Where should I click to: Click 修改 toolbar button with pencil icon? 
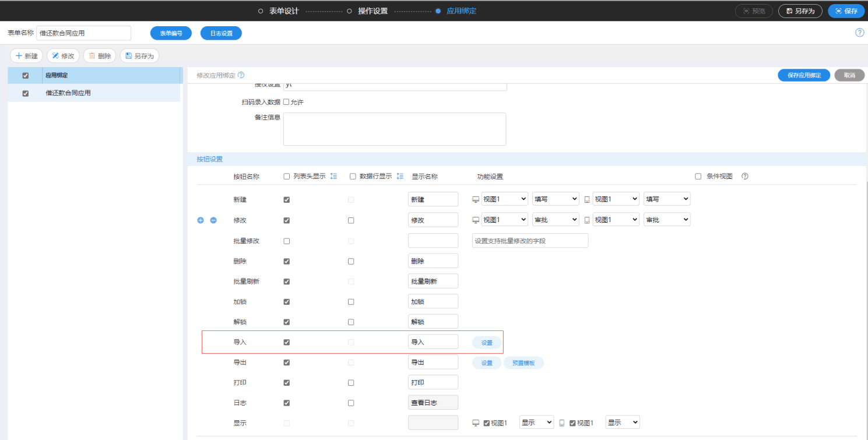click(x=63, y=56)
